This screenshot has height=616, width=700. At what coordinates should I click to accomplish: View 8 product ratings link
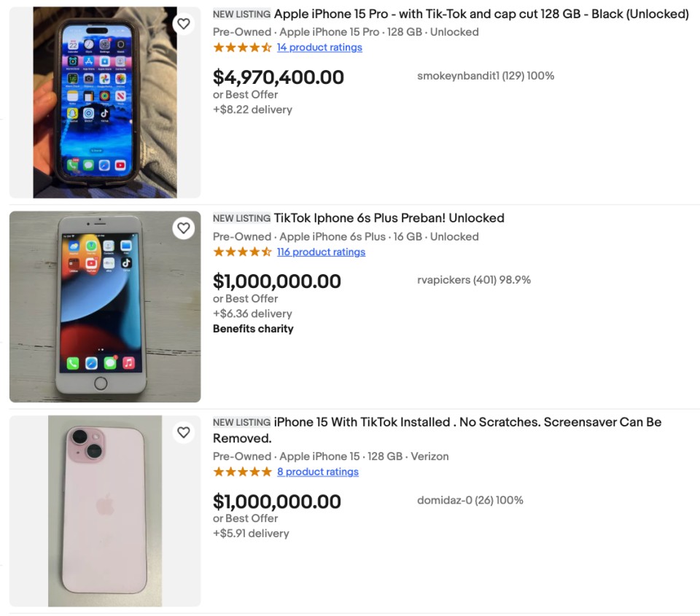318,472
